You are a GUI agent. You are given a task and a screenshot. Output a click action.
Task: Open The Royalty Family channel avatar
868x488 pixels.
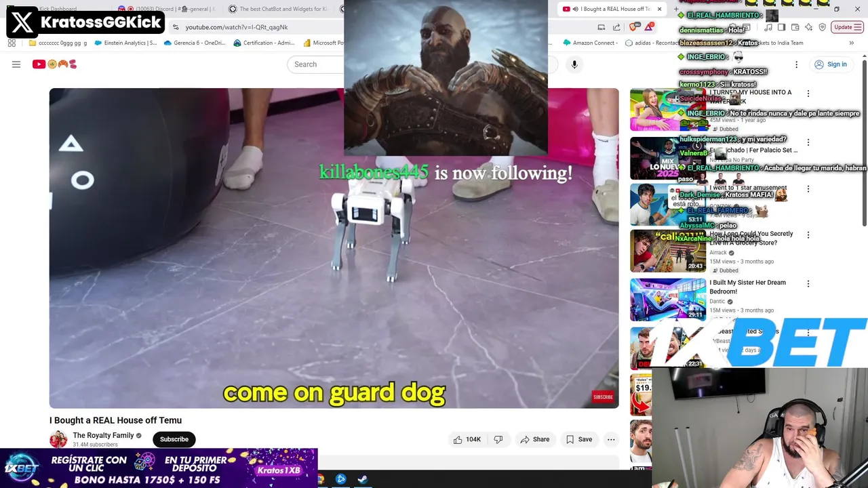[58, 439]
